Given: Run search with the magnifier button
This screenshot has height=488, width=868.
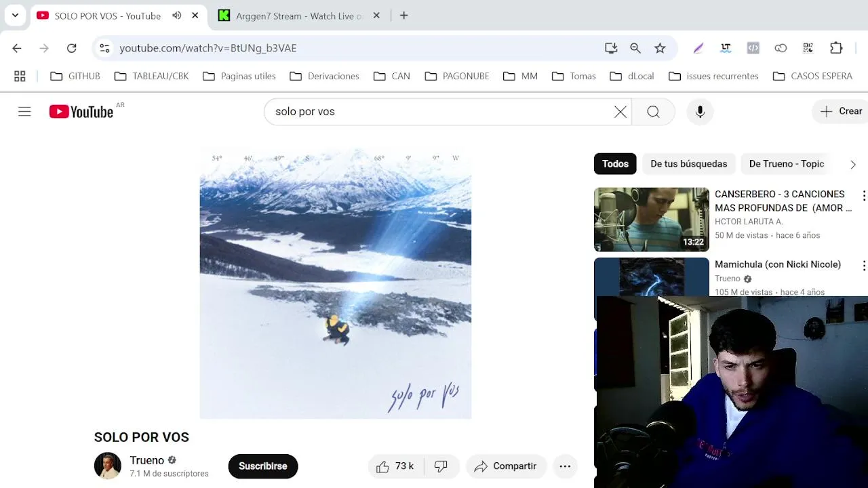Looking at the screenshot, I should click(653, 112).
